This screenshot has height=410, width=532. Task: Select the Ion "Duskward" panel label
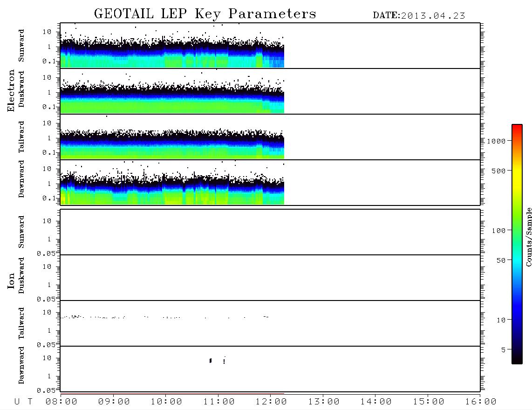pos(21,275)
